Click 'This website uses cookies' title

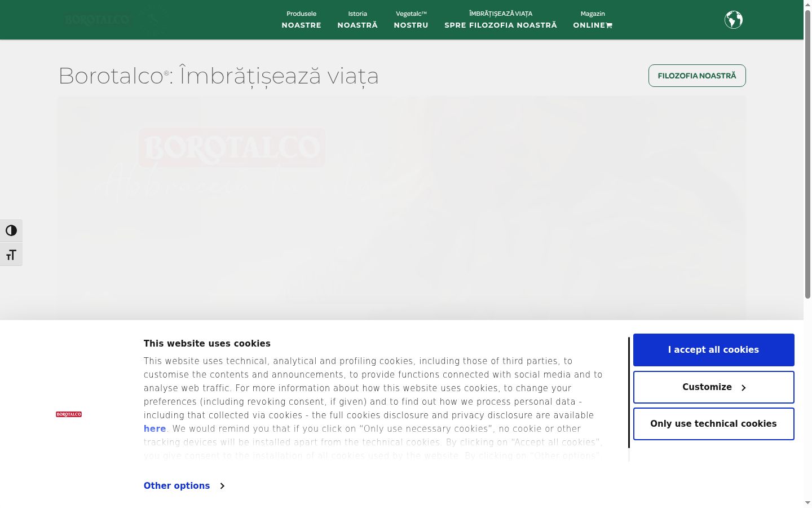tap(207, 344)
